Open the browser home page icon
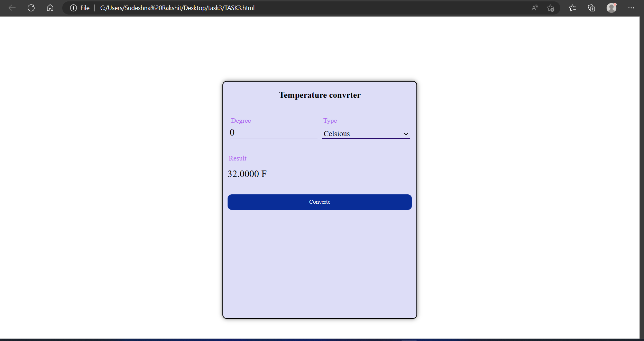 50,8
